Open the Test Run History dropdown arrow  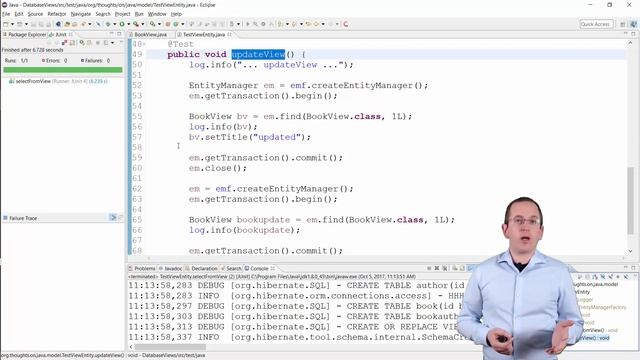click(x=112, y=42)
